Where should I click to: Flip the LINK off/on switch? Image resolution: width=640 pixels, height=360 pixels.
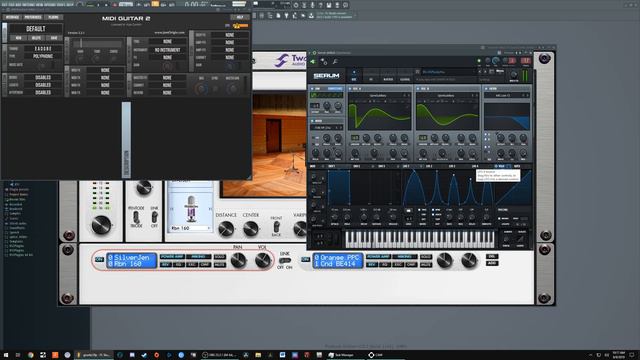[x=284, y=260]
